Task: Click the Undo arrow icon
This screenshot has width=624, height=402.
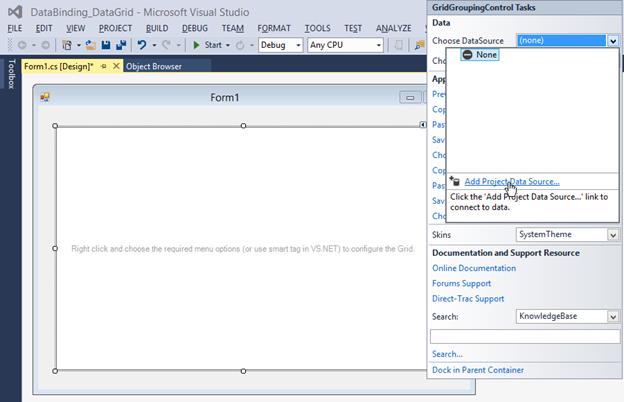Action: (142, 45)
